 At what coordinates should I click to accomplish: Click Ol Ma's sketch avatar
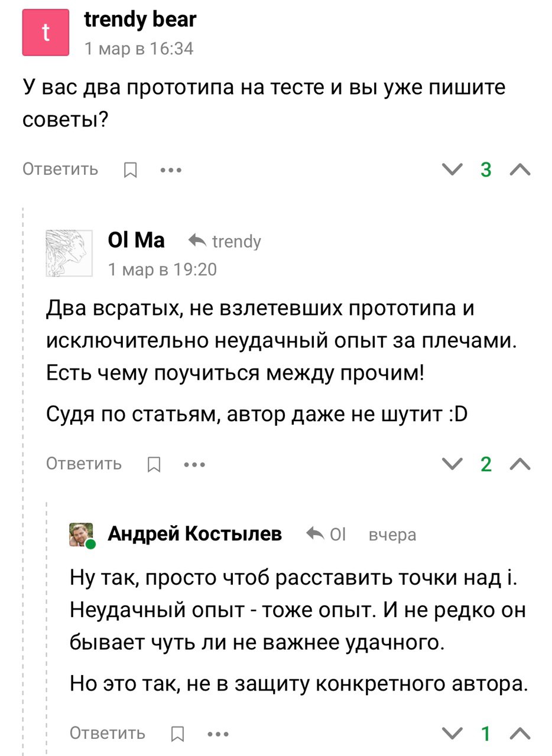[69, 253]
